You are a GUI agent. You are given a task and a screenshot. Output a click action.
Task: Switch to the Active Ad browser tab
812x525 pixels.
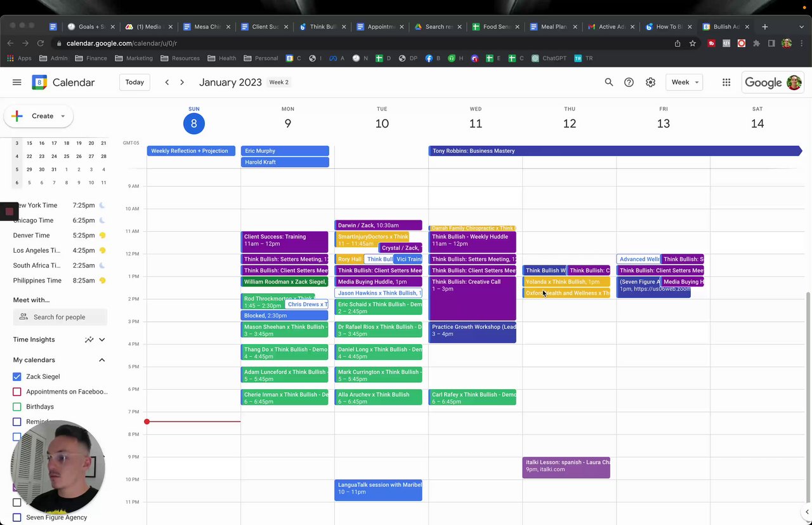click(611, 27)
